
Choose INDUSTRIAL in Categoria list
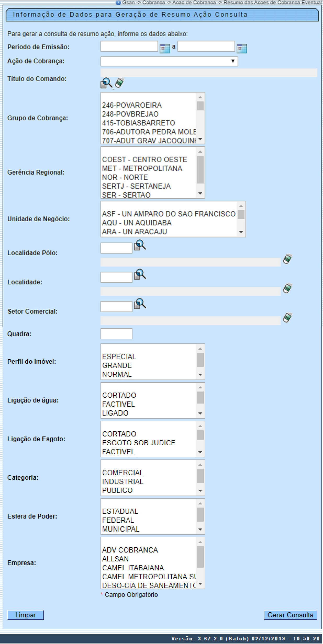click(x=123, y=481)
